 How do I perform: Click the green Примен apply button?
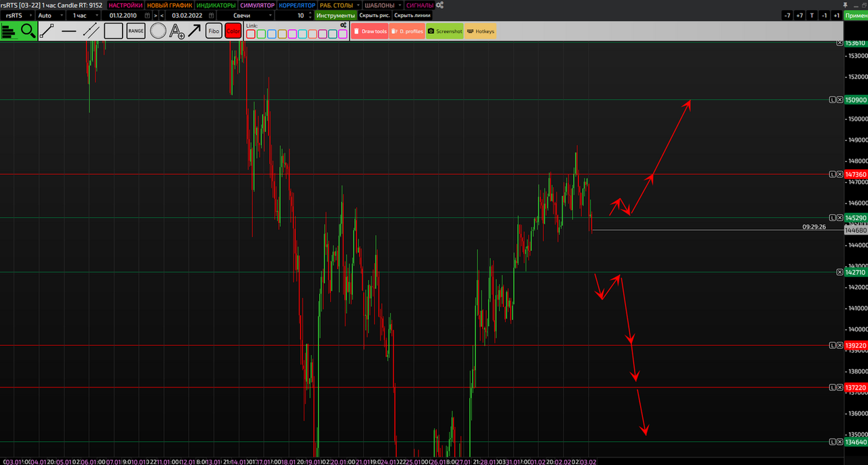(x=856, y=15)
